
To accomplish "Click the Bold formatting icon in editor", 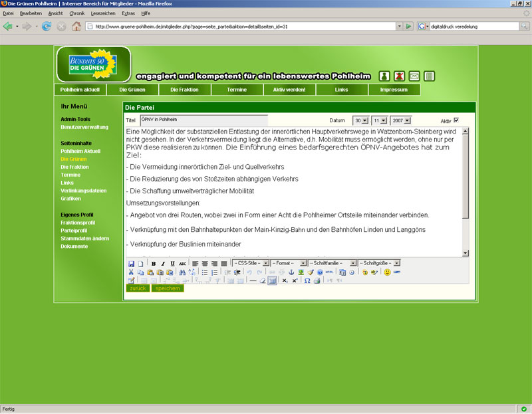I will click(x=154, y=264).
